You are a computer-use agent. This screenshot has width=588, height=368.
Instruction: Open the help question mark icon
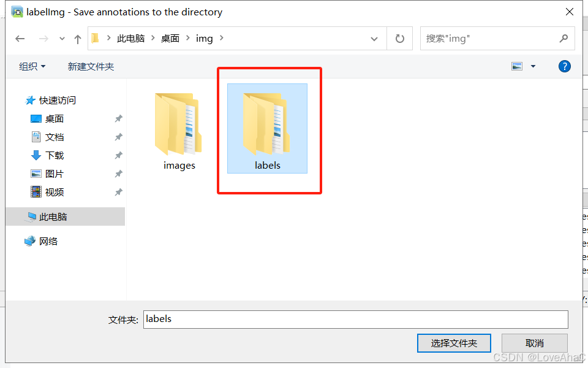coord(564,66)
